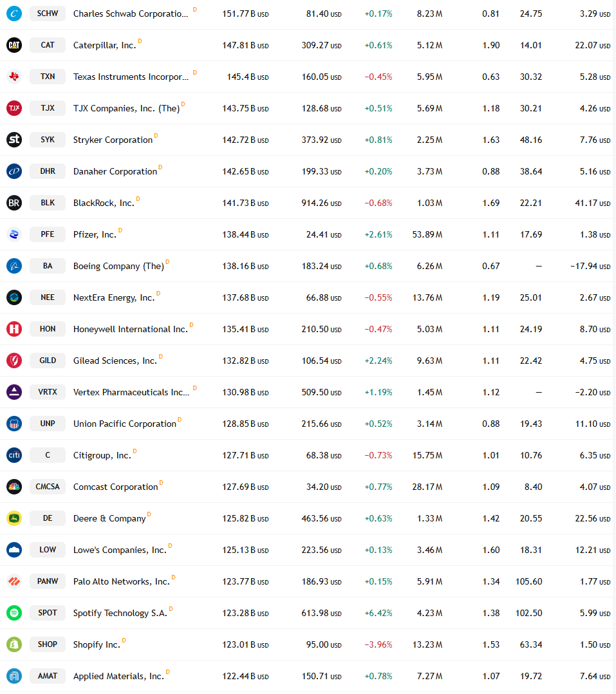
Task: Open TJX Companies, Inc. (The) link
Action: pyautogui.click(x=127, y=108)
